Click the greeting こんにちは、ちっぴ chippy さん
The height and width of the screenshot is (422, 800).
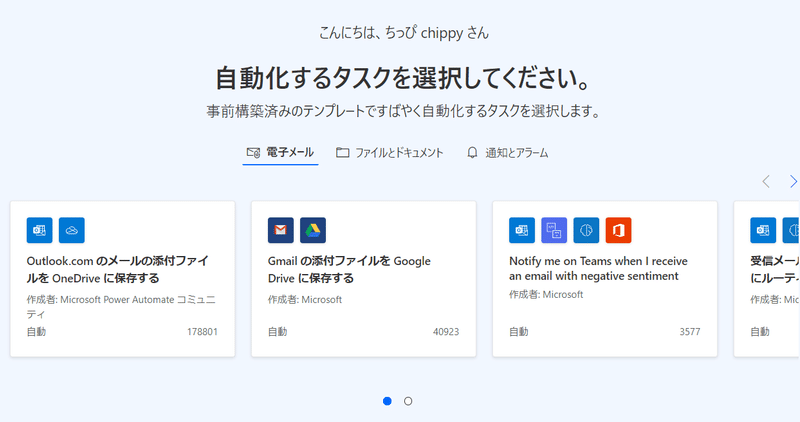tap(404, 33)
